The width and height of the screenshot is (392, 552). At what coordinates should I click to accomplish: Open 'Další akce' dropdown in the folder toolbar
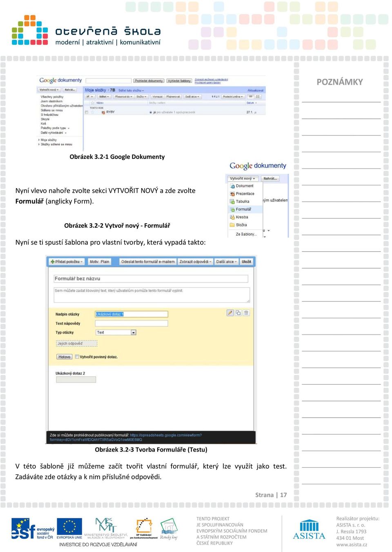[192, 97]
